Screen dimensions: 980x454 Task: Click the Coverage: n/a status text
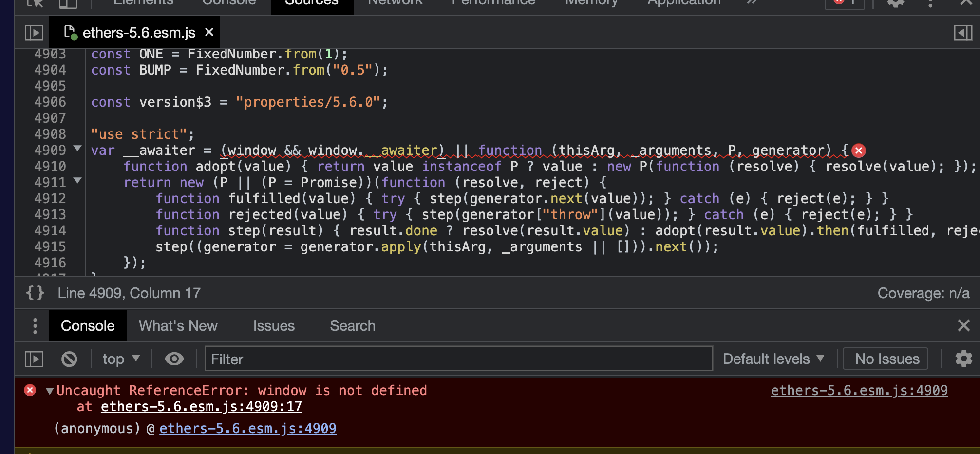[923, 293]
